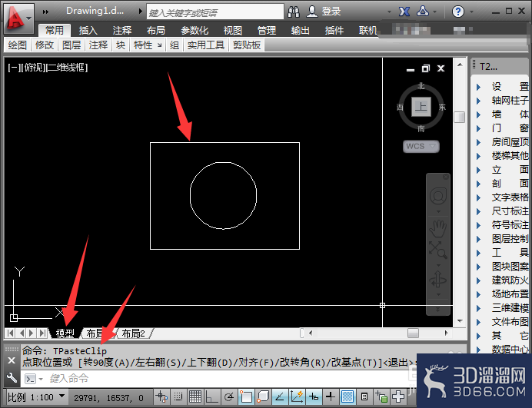Open Autodesk Exchange X icon

pos(404,12)
